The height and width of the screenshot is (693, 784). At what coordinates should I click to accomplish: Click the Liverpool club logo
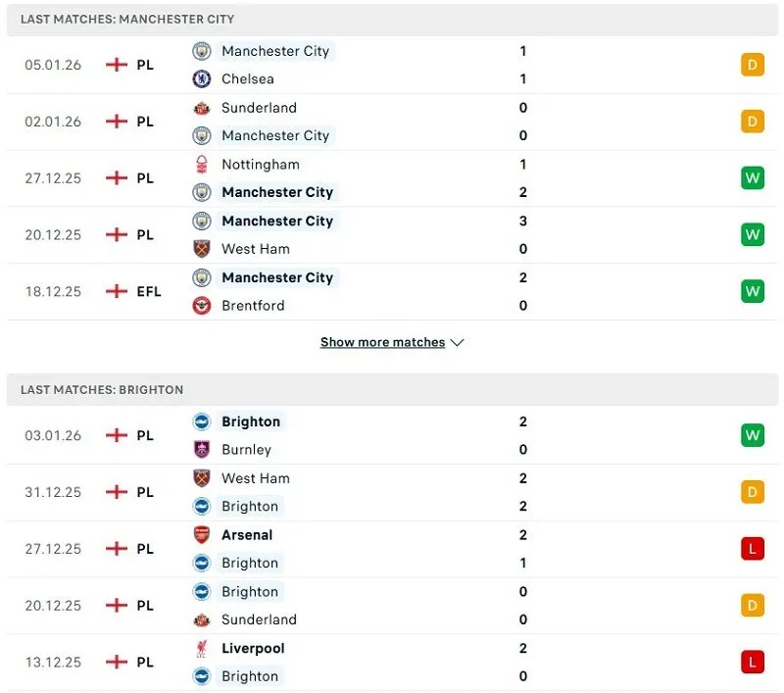point(202,649)
